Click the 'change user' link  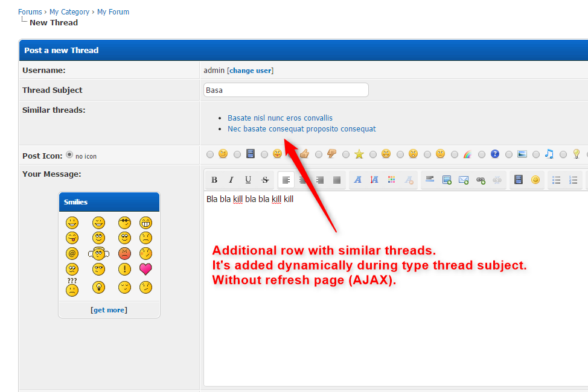[250, 71]
